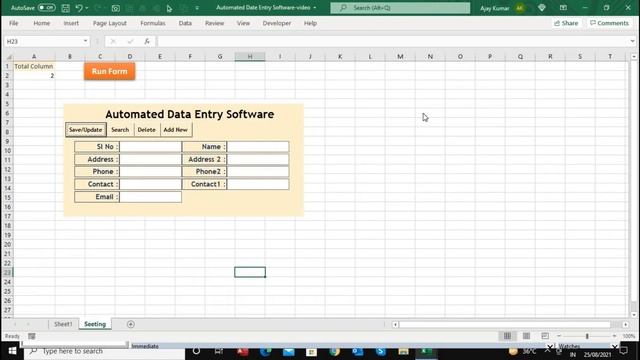Select column H header
The height and width of the screenshot is (360, 640).
250,57
